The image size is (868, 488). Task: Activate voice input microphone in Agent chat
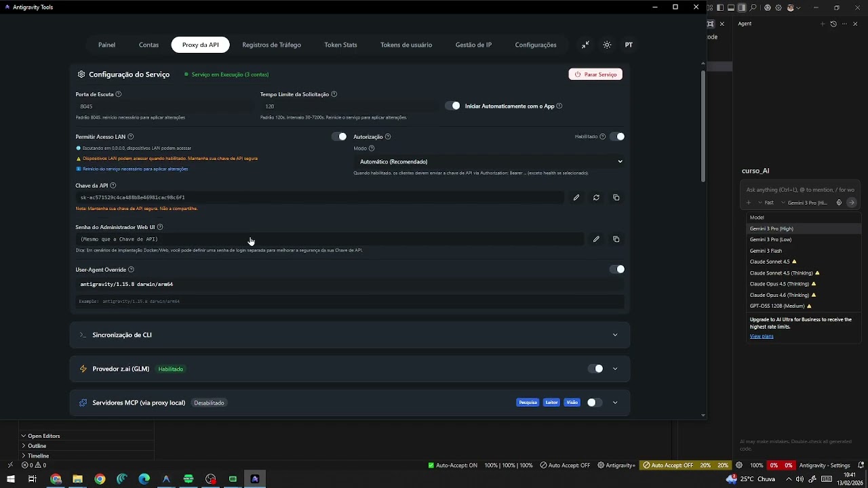coord(839,203)
